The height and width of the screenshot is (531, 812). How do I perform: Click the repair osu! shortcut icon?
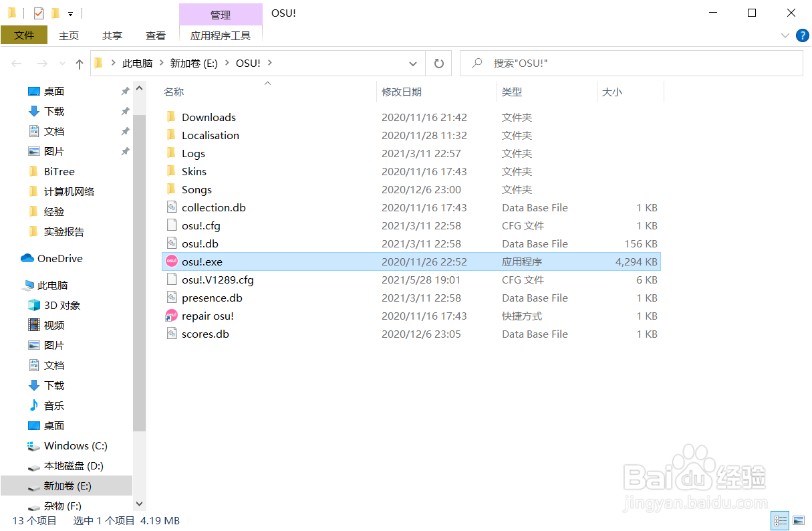[171, 316]
